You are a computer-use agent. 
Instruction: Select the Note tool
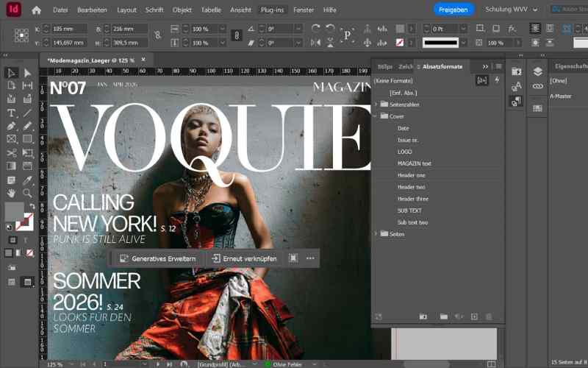[11, 180]
